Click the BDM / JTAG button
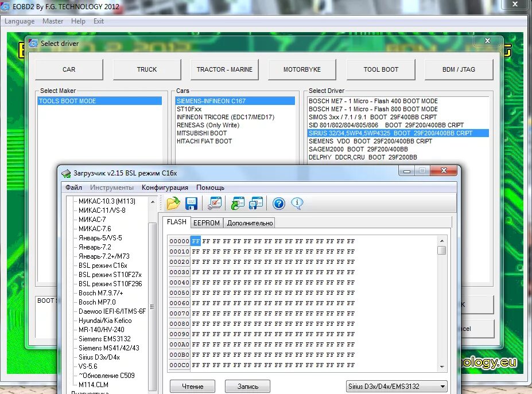Screen dimensions: 532x394 [x=459, y=69]
